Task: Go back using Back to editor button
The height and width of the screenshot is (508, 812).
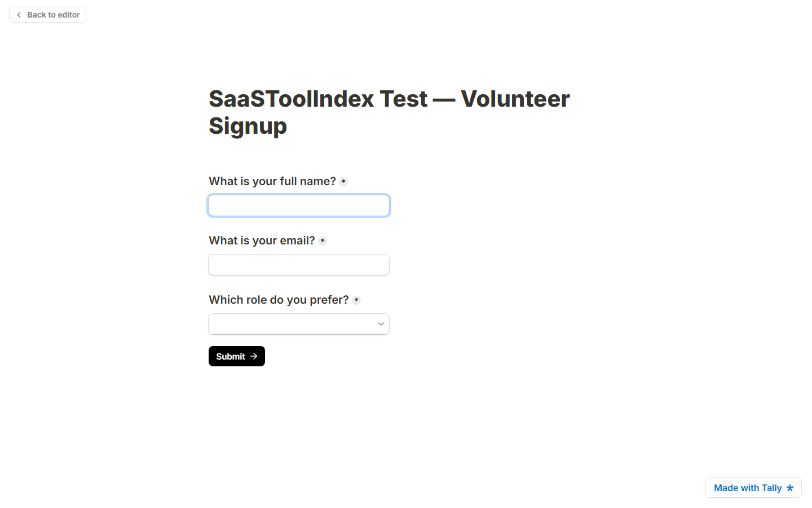Action: coord(48,15)
